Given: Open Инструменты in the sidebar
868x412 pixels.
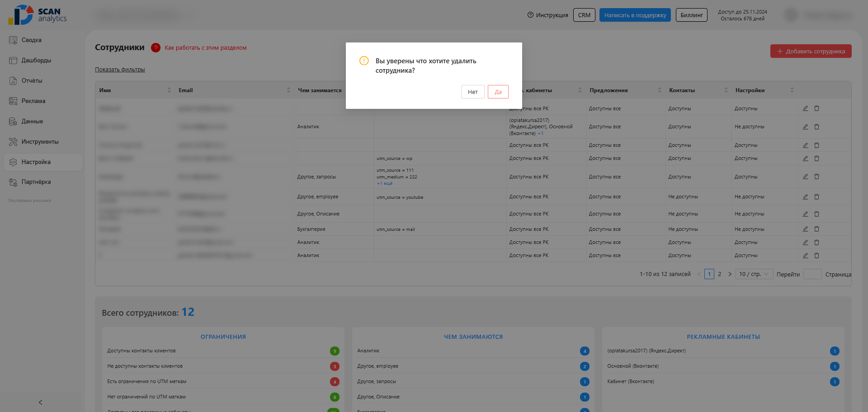Looking at the screenshot, I should [x=40, y=142].
